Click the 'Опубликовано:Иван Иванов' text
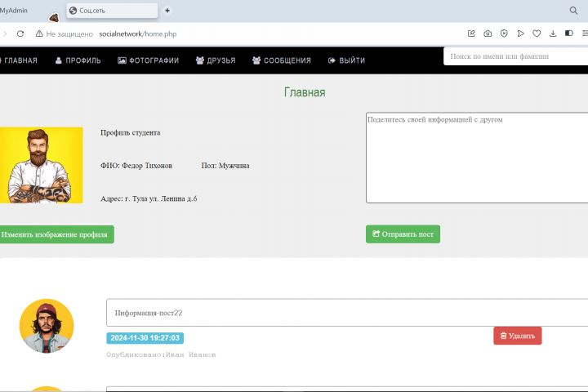 (161, 354)
